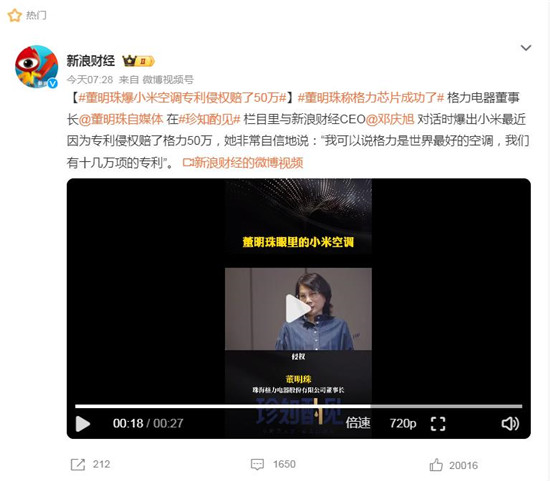The height and width of the screenshot is (481, 550).
Task: Change the 720p video quality setting
Action: click(x=403, y=423)
